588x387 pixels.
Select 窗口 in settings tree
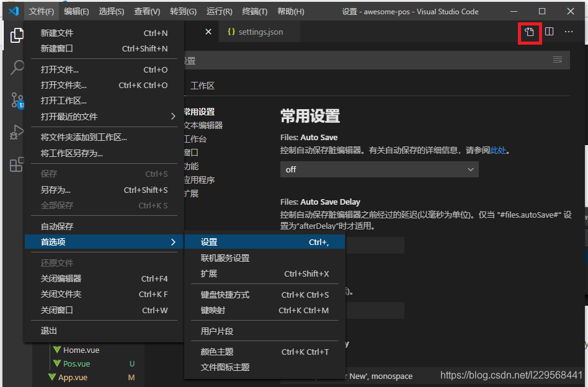click(x=191, y=153)
